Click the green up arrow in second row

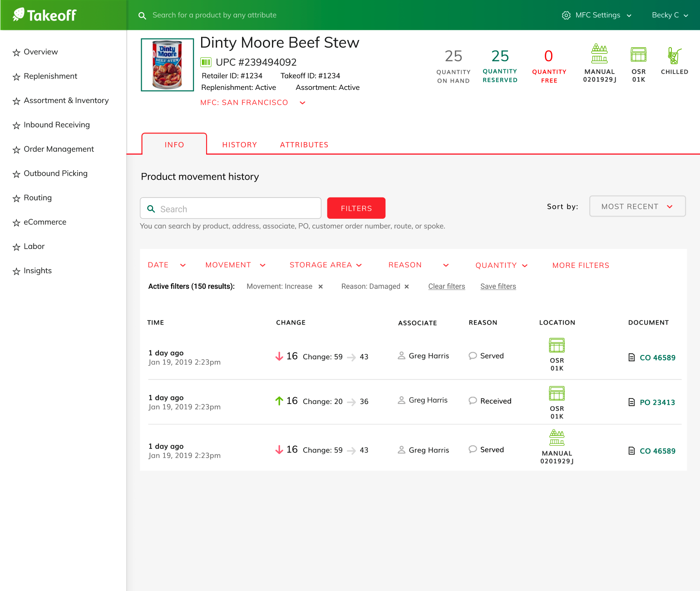(x=279, y=401)
